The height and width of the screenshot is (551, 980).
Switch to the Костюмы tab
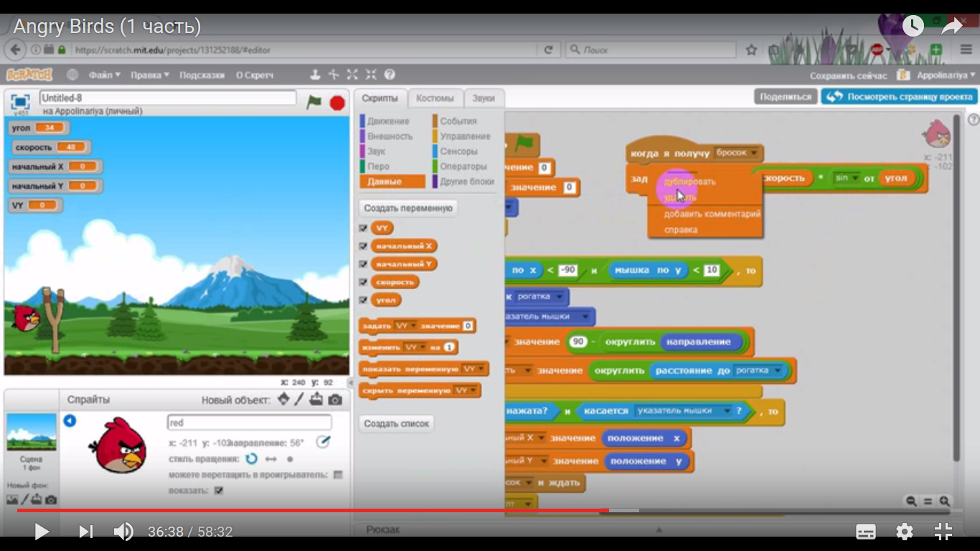tap(435, 98)
